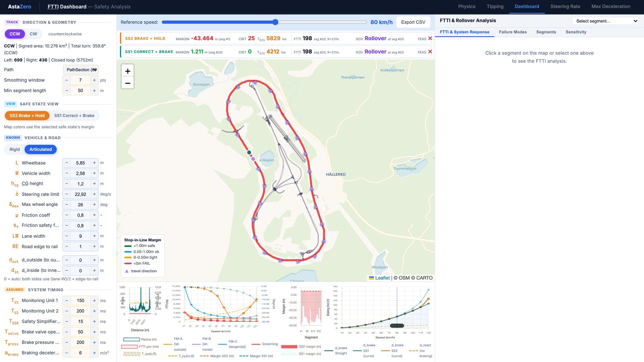Increase Monitoring Unit 1 time
644x362 pixels.
point(94,300)
